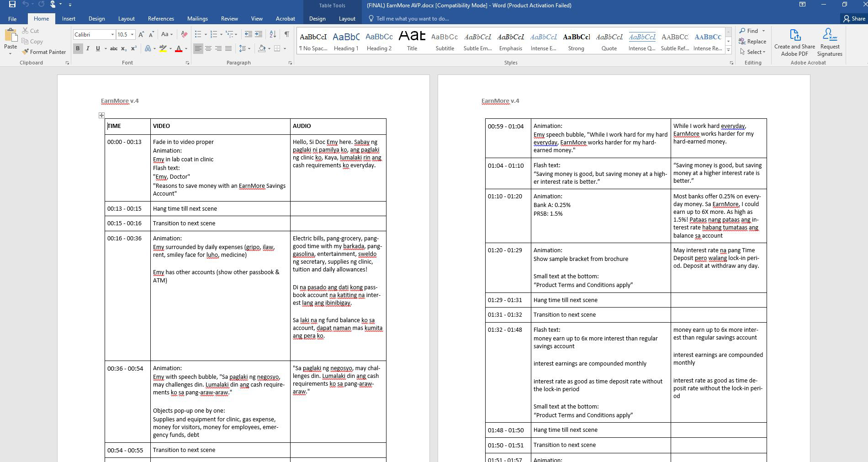
Task: Increase font size with Grow Font
Action: (x=141, y=34)
